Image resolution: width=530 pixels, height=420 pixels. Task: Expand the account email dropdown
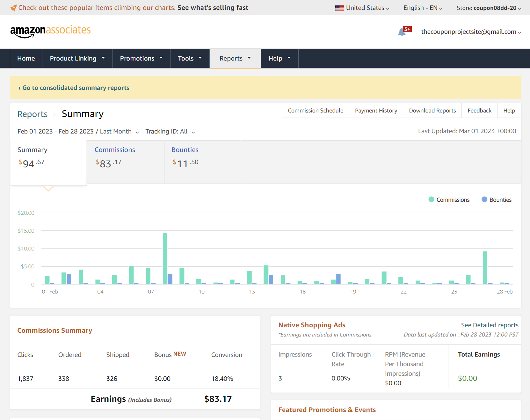coord(471,32)
